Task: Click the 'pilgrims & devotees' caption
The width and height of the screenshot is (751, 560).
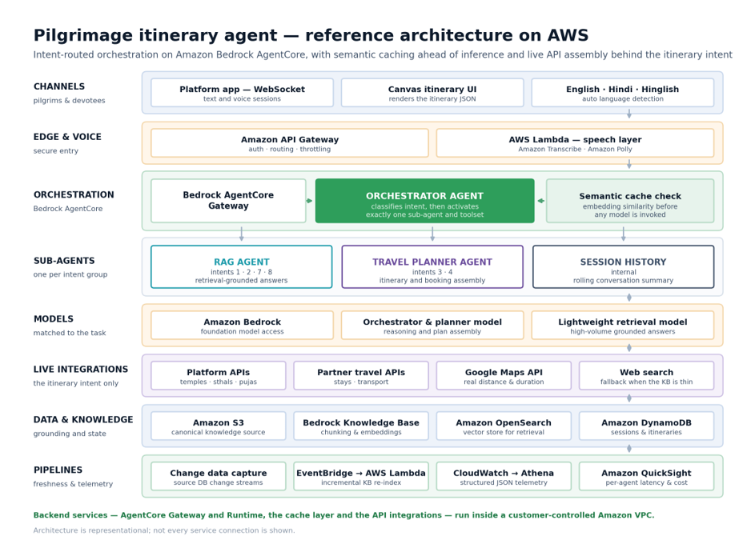Action: point(69,101)
